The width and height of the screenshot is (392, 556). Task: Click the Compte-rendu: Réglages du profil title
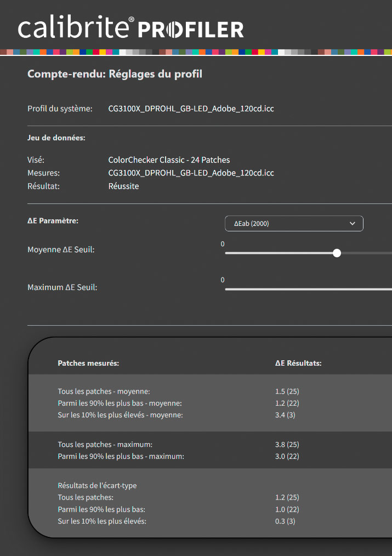point(115,73)
